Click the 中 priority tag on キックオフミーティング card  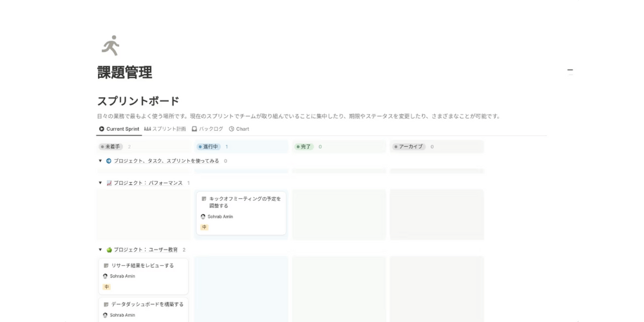[x=204, y=227]
